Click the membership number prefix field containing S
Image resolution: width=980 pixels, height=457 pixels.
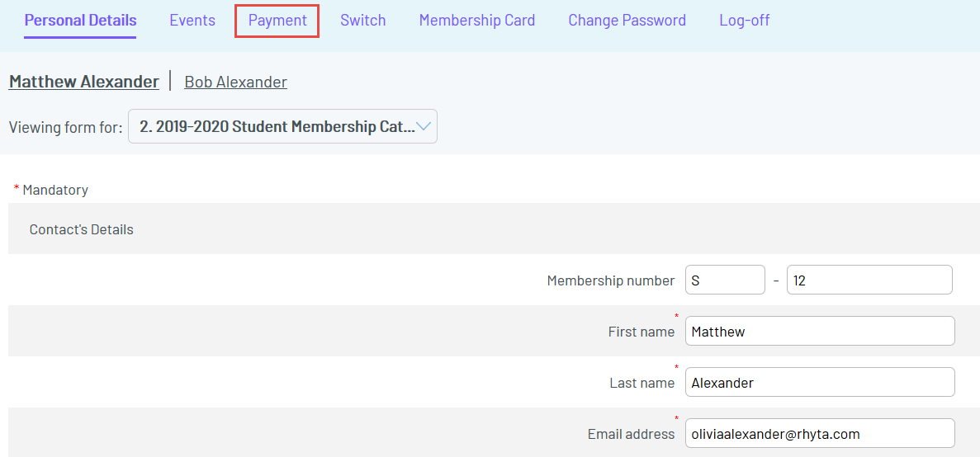(x=725, y=280)
